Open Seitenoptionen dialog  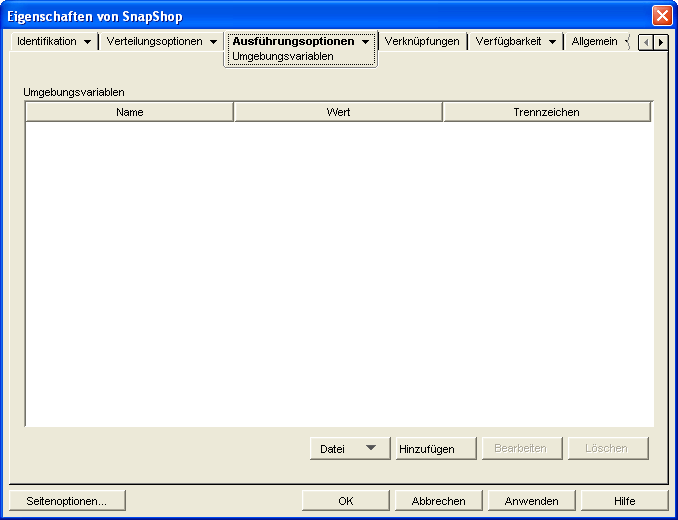coord(67,501)
